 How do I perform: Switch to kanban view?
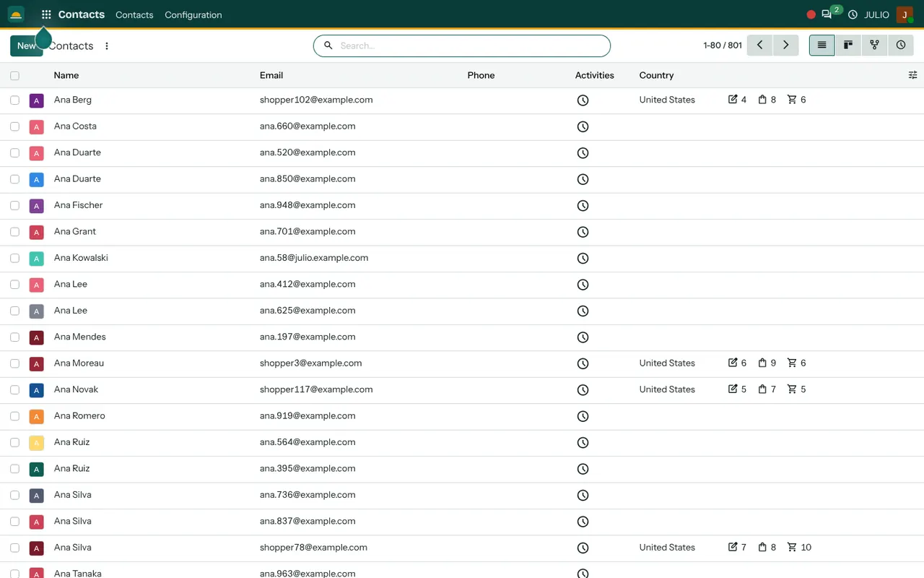(848, 45)
